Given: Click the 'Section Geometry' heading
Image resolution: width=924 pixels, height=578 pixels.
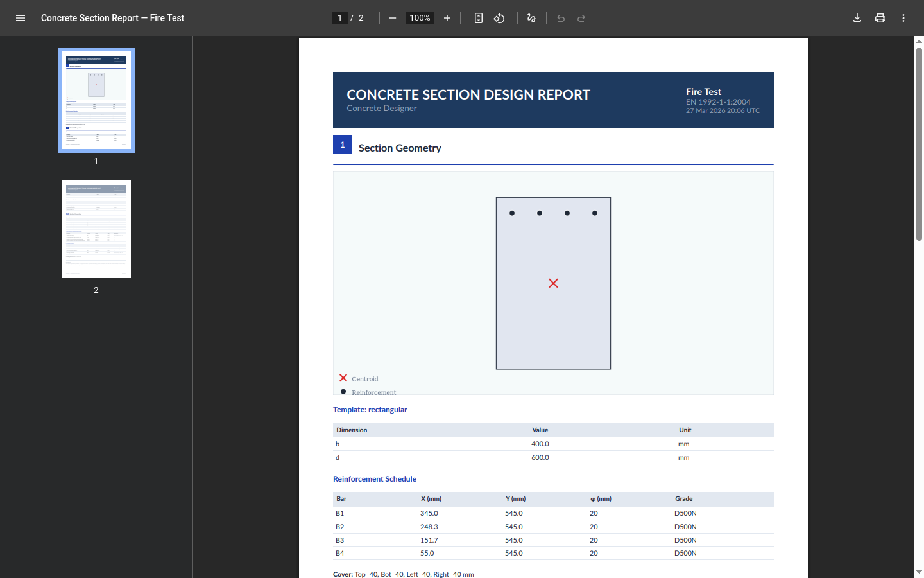Looking at the screenshot, I should (x=400, y=148).
